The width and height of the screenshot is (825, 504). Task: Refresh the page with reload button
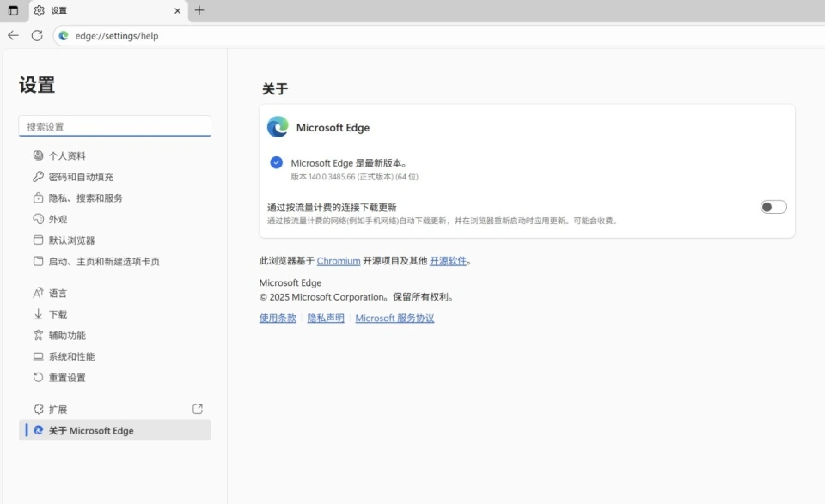click(37, 35)
